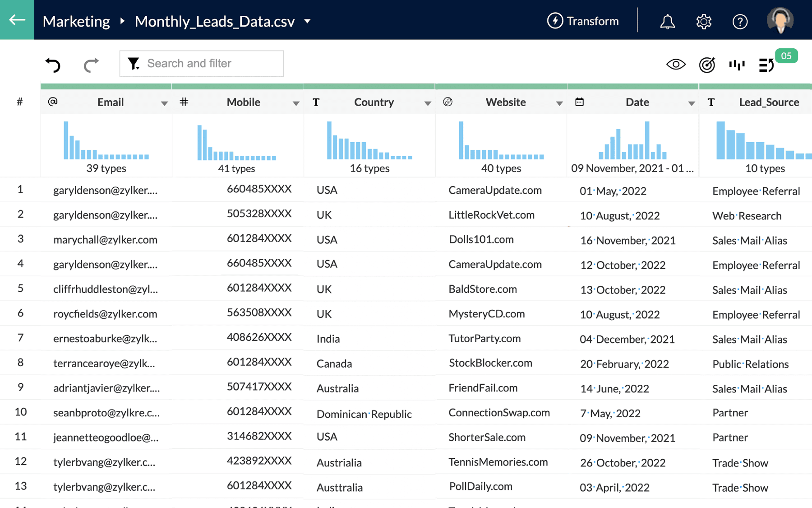Go back using the arrow button
This screenshot has width=812, height=508.
[17, 20]
